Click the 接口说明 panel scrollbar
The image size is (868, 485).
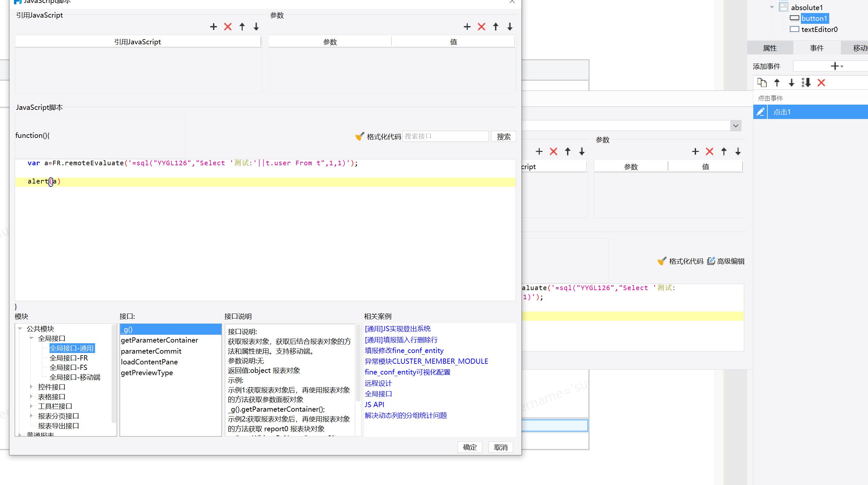coord(358,363)
